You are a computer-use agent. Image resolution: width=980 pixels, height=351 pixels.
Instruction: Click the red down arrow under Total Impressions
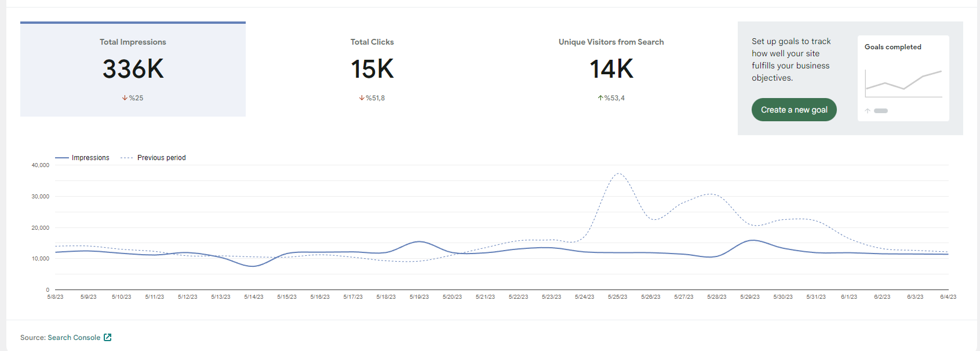click(x=125, y=98)
